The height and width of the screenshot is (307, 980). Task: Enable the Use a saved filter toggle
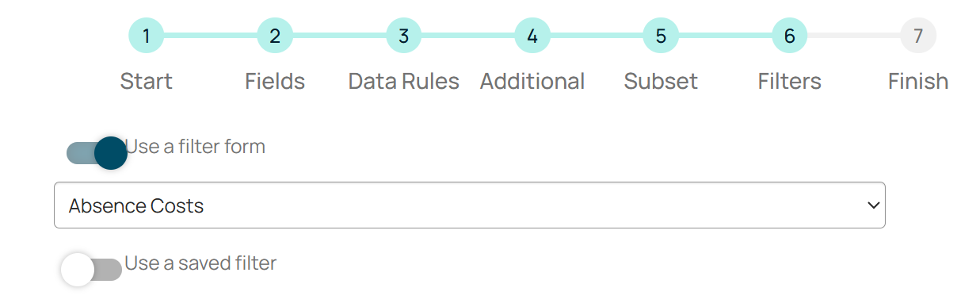(92, 270)
